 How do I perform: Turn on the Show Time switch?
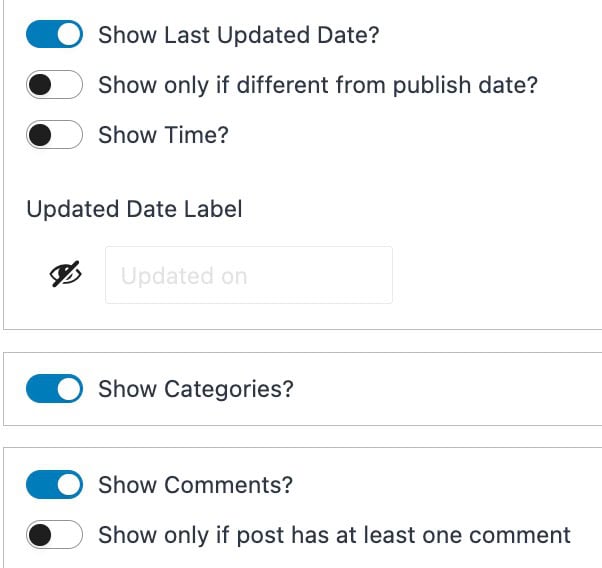(x=54, y=135)
